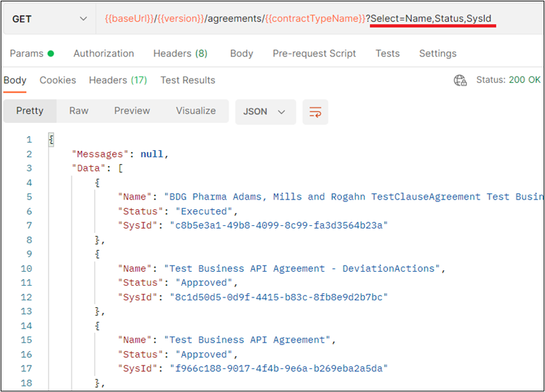This screenshot has width=545, height=392.
Task: Click SysId value c8b5e3a1-49b8-4099-8c99-fa3d3564b23a
Action: point(279,225)
